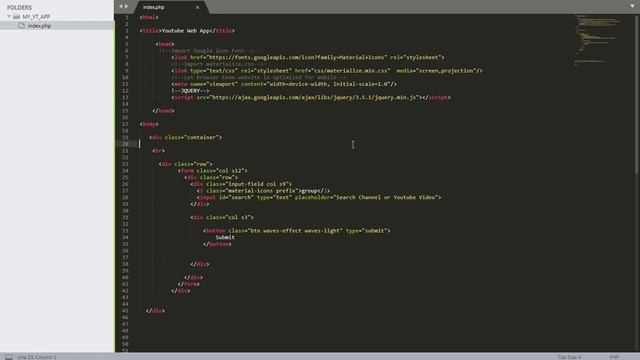This screenshot has width=640, height=360.
Task: Click the input-field col s9 div line
Action: pos(241,184)
